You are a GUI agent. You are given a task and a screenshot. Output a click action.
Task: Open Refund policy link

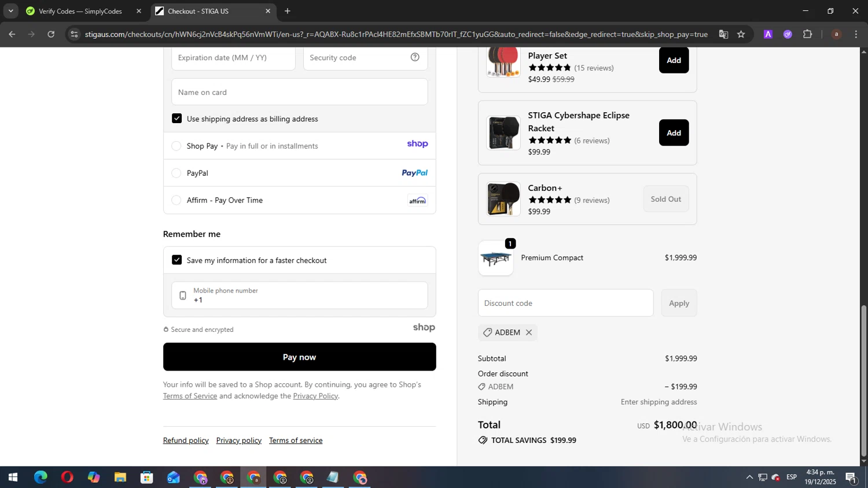pos(186,441)
